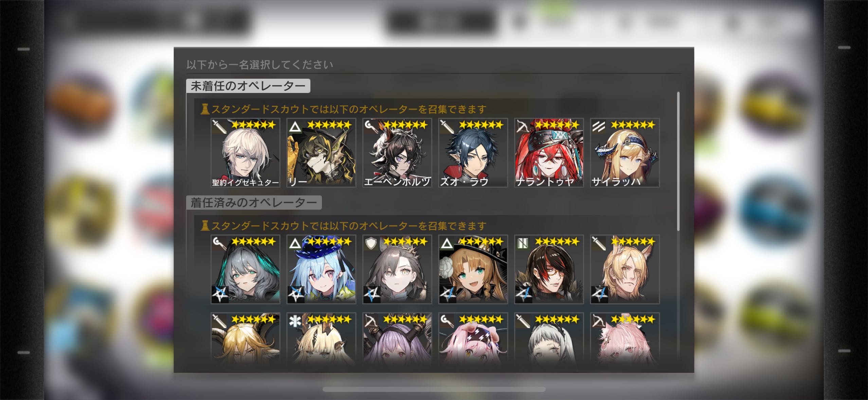Select operator 聖約イグゼキュター portrait

point(245,153)
